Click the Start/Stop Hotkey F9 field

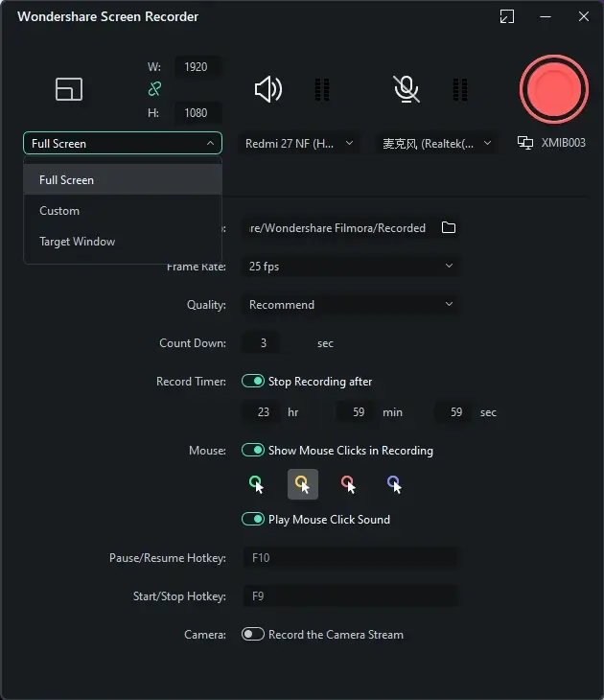[351, 596]
